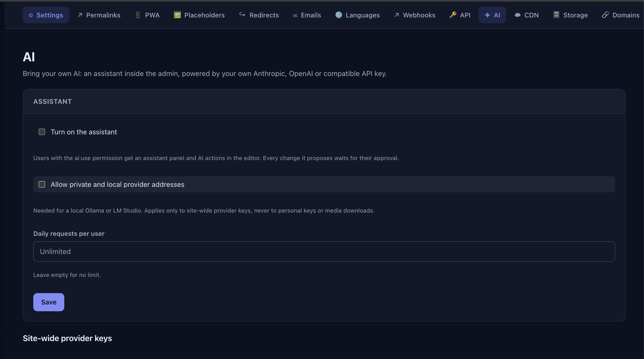Select the Languages tab
The height and width of the screenshot is (359, 644).
[358, 15]
